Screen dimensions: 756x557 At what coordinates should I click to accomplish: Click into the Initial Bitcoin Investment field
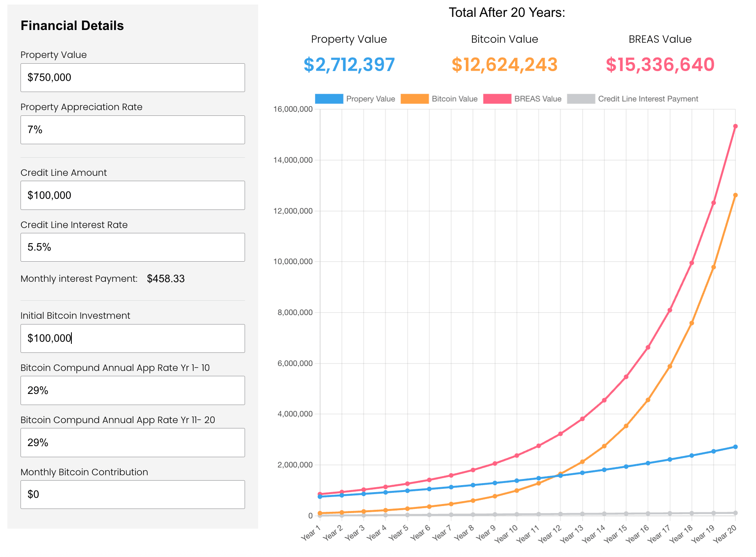pos(133,338)
